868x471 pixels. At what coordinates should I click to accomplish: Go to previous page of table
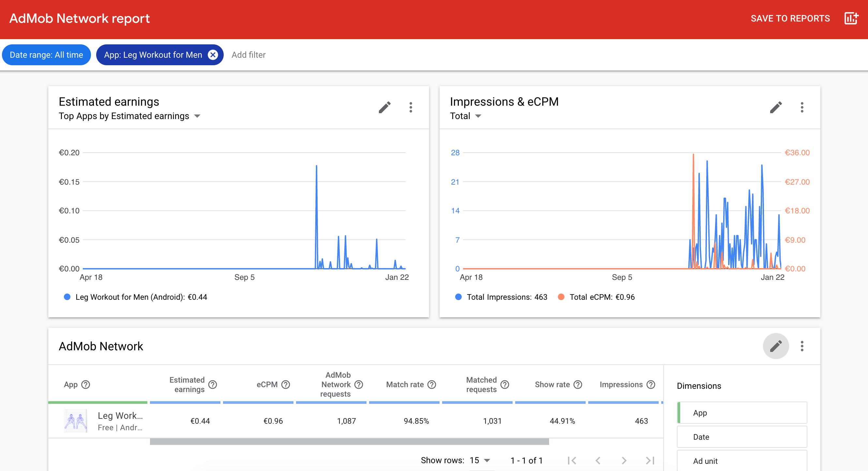pos(598,460)
